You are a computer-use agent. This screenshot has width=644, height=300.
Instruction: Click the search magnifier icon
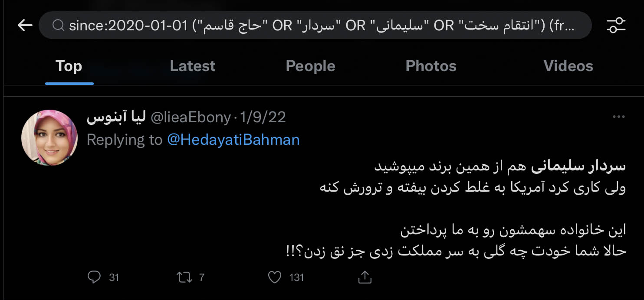coord(58,26)
